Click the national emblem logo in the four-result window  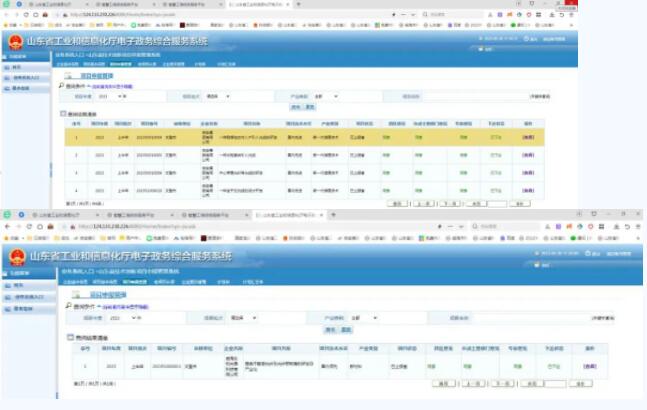[x=15, y=42]
